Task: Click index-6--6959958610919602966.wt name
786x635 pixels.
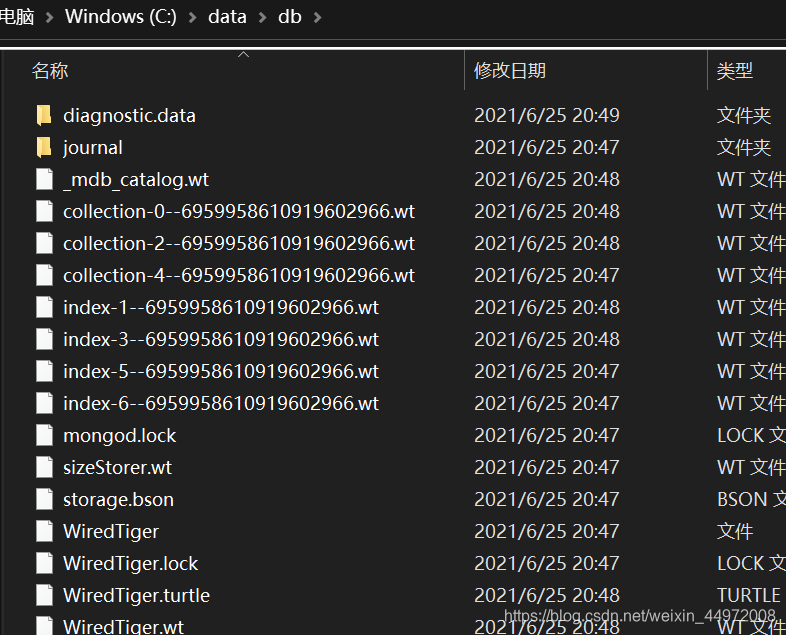Action: (x=221, y=403)
